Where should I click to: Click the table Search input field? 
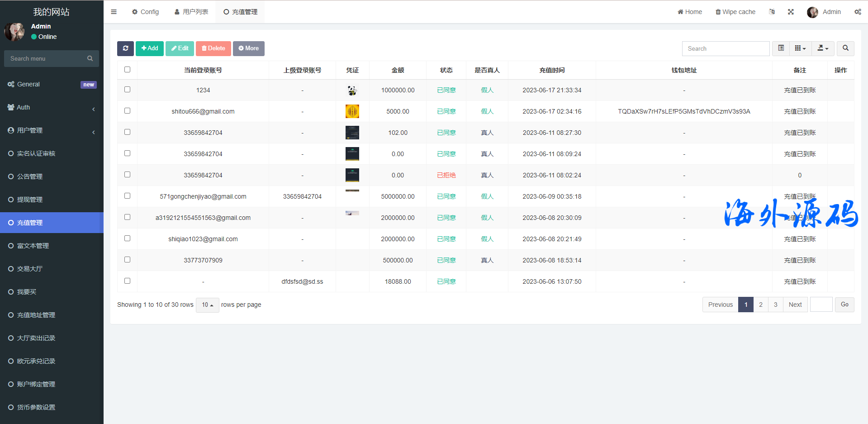coord(725,48)
